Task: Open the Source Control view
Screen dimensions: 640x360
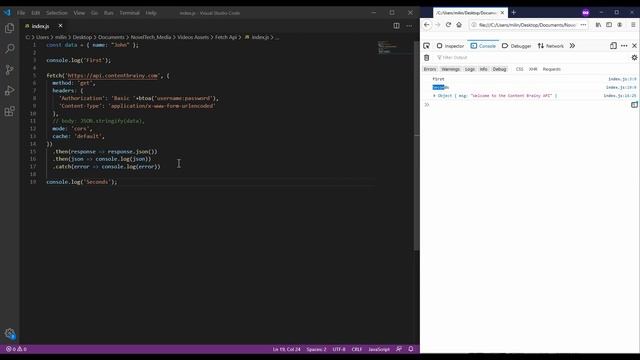Action: pyautogui.click(x=9, y=69)
